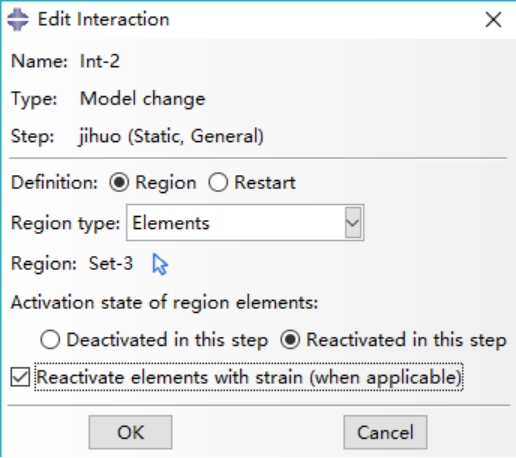Open the Region type dropdown arrow
Screen dimensions: 516x458
click(x=353, y=223)
